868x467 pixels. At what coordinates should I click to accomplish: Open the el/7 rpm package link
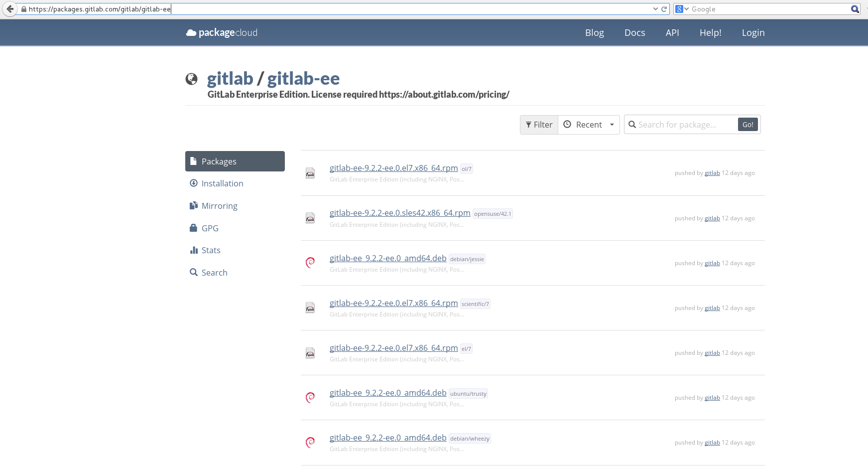coord(393,348)
